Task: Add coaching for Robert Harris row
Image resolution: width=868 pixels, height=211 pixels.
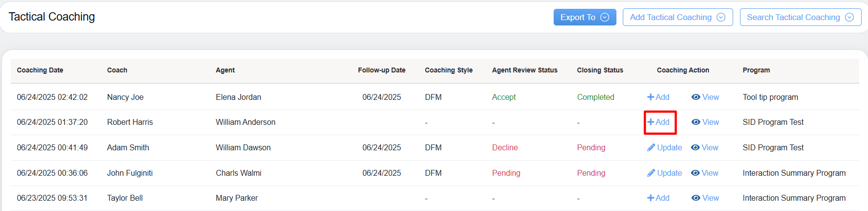Action: pos(658,122)
